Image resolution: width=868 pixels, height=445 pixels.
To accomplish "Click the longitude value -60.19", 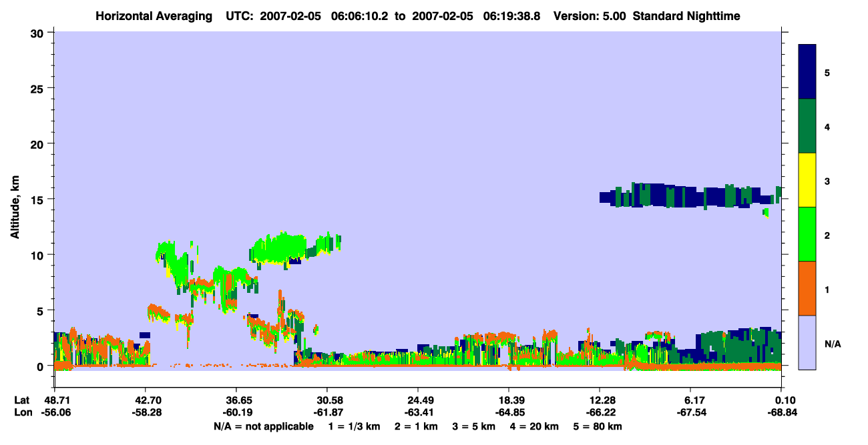I will pos(236,413).
